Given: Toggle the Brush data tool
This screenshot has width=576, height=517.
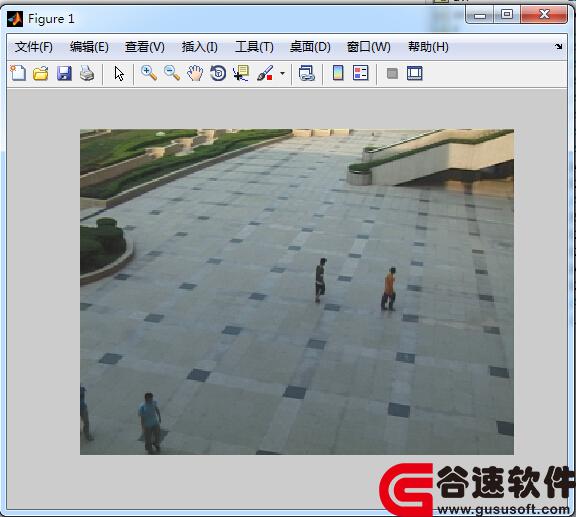Looking at the screenshot, I should coord(265,73).
